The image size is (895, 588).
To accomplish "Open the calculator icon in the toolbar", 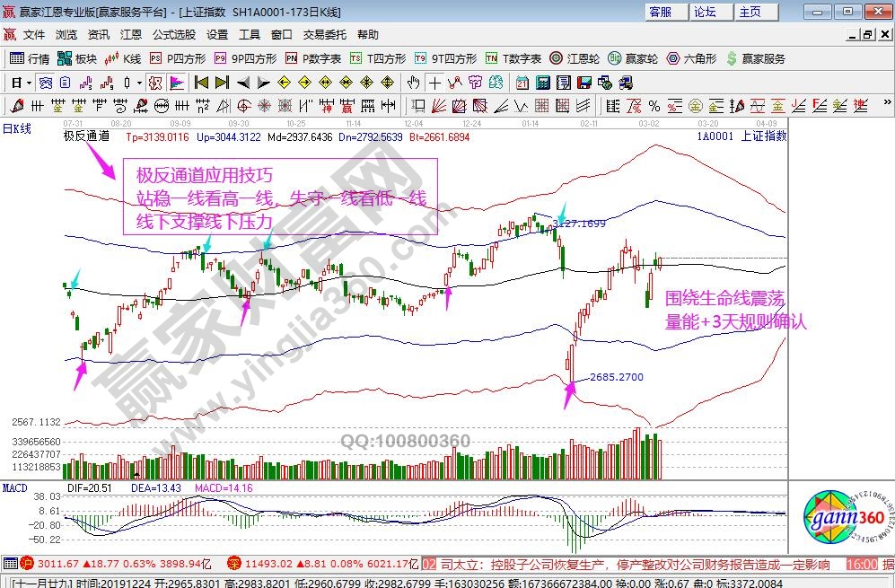I will (541, 83).
